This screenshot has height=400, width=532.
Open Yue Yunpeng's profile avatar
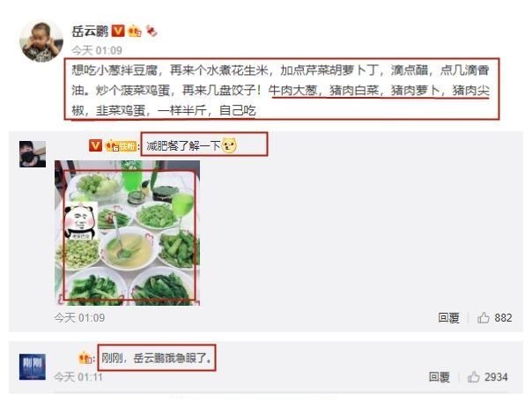point(41,41)
